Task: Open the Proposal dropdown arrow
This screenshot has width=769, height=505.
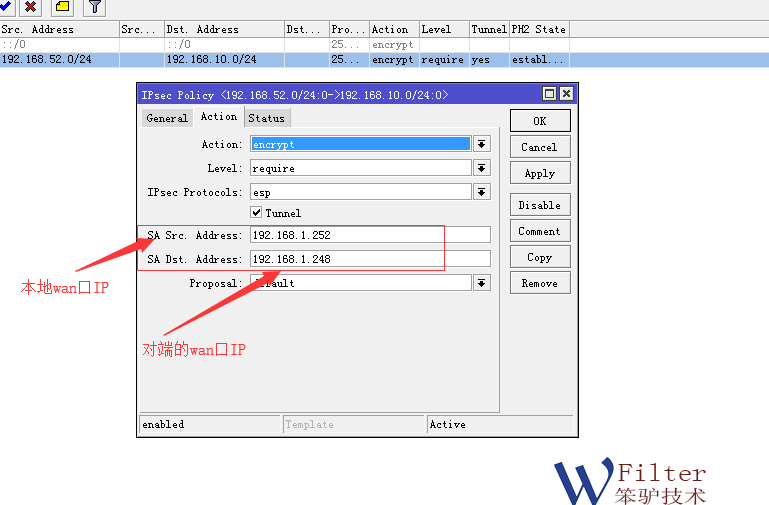Action: pos(482,283)
